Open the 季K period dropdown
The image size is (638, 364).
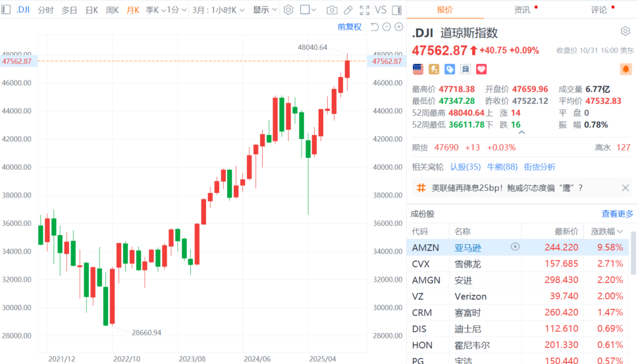[x=156, y=10]
